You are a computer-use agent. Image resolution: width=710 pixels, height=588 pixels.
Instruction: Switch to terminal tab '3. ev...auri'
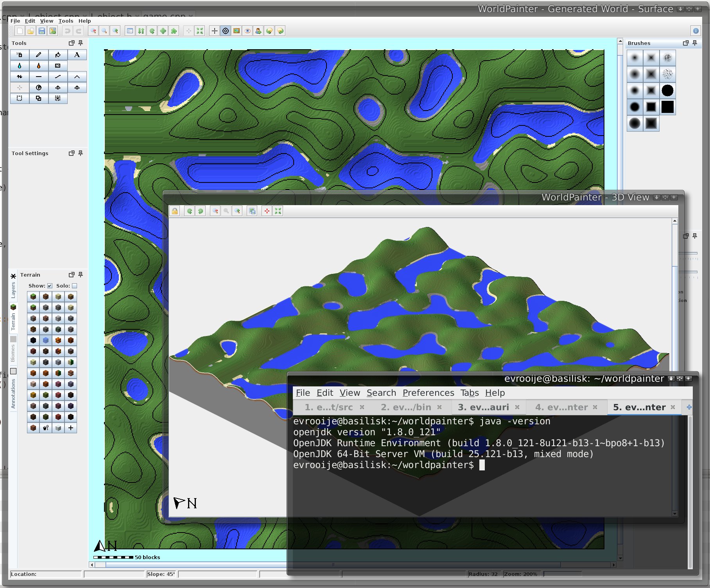coord(483,407)
